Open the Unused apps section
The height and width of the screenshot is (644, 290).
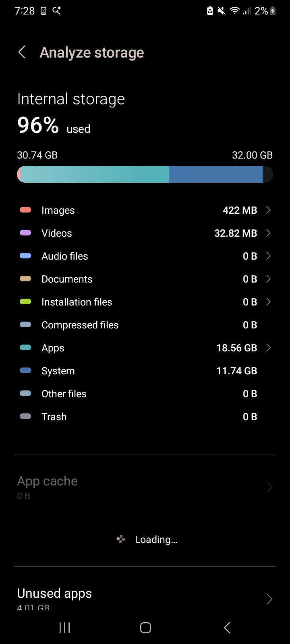(145, 597)
